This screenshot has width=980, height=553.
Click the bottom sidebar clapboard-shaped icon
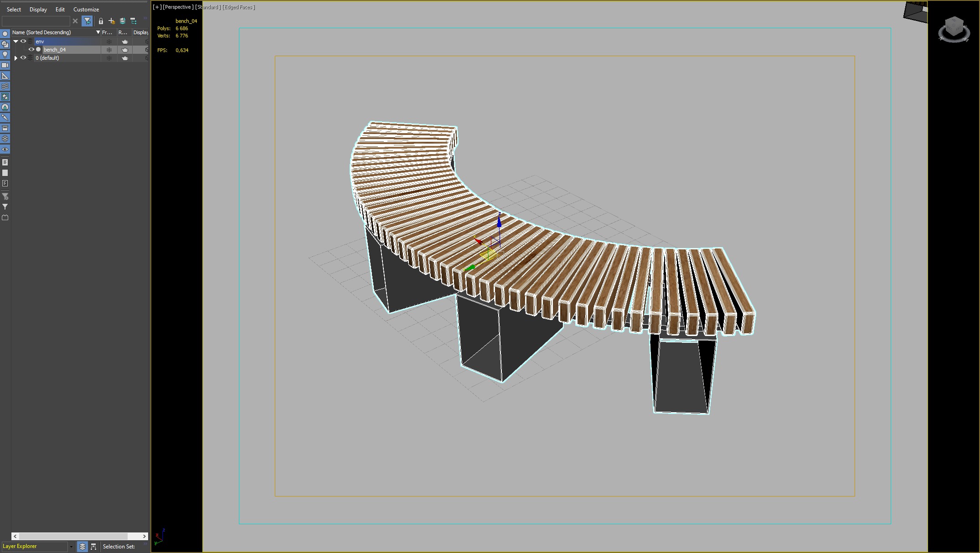tap(5, 217)
